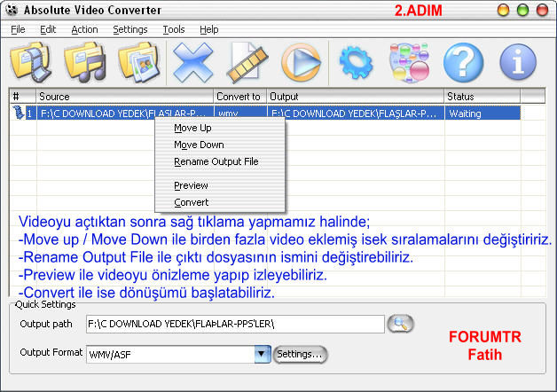
Task: Select Preview in context menu
Action: pyautogui.click(x=220, y=185)
